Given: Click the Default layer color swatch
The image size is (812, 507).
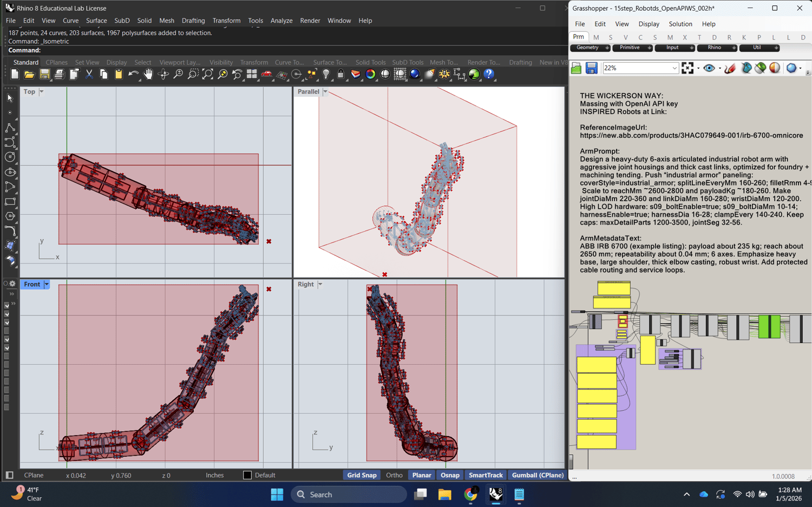Looking at the screenshot, I should (247, 475).
